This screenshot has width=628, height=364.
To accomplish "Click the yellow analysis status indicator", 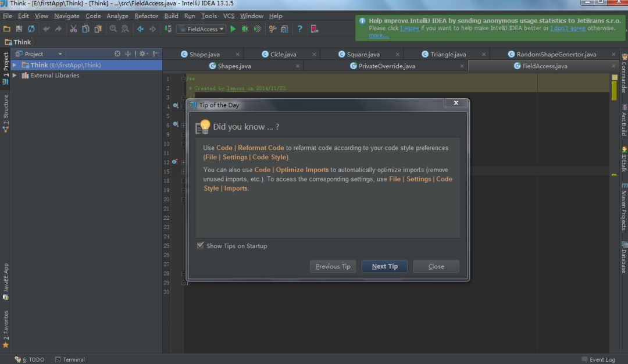I will point(615,77).
